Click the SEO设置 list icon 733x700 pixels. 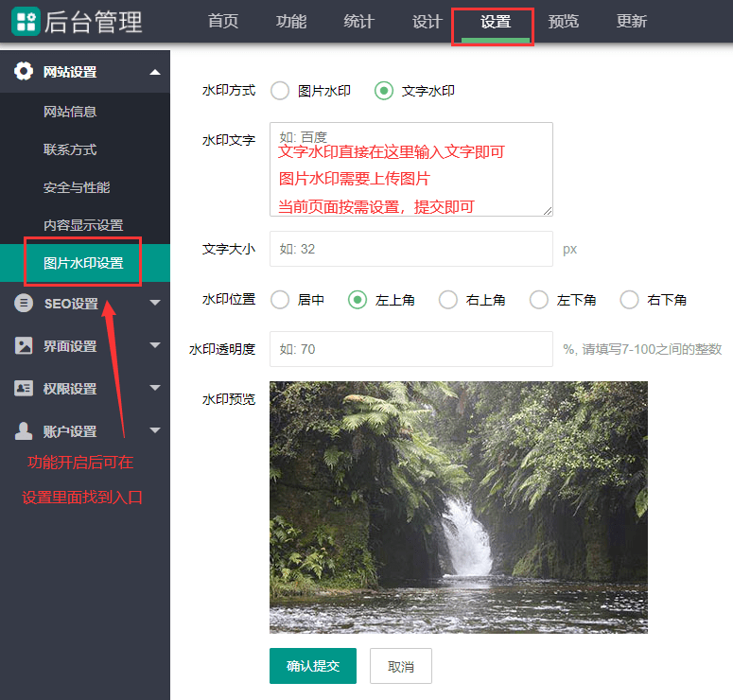24,304
